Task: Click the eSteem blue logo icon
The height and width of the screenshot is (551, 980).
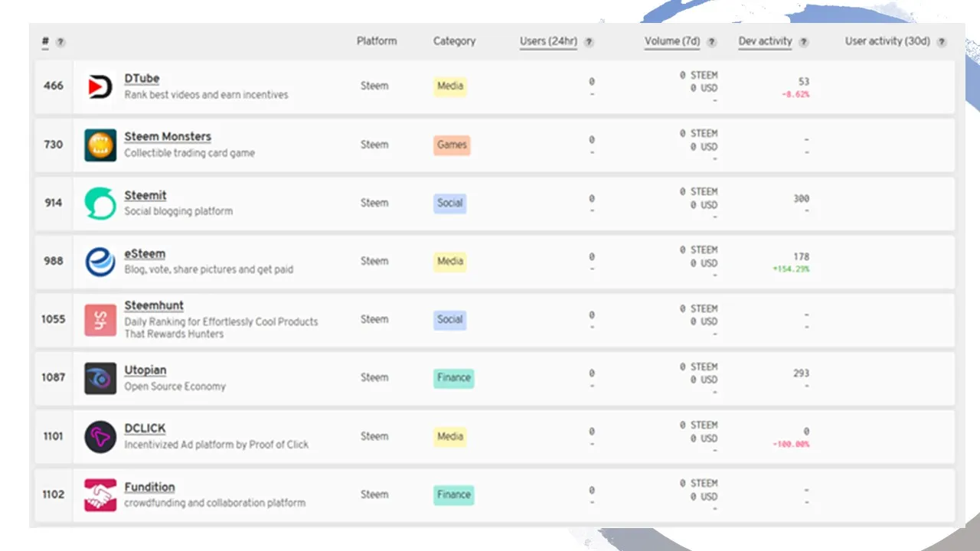Action: click(x=100, y=261)
